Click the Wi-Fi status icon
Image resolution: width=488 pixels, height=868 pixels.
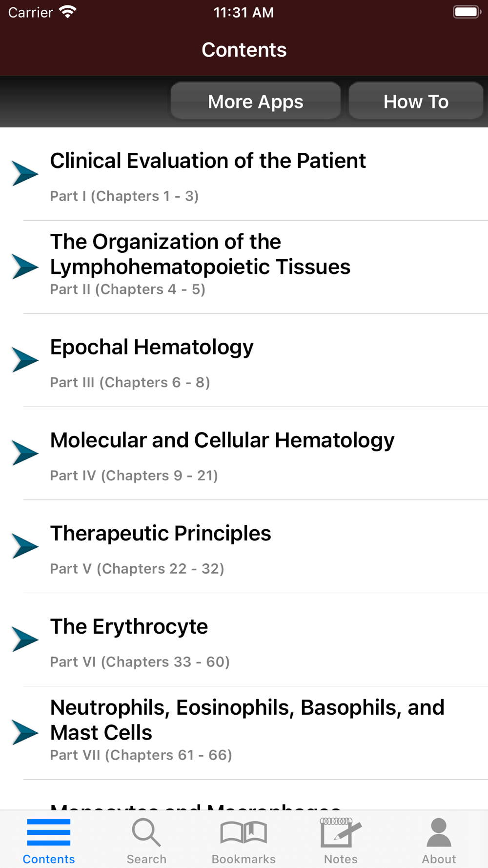coord(68,12)
